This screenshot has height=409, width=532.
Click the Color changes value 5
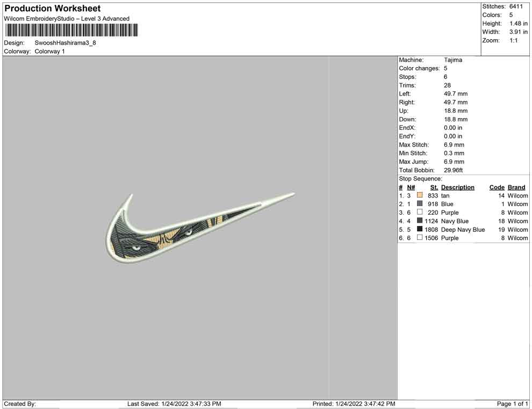[445, 69]
